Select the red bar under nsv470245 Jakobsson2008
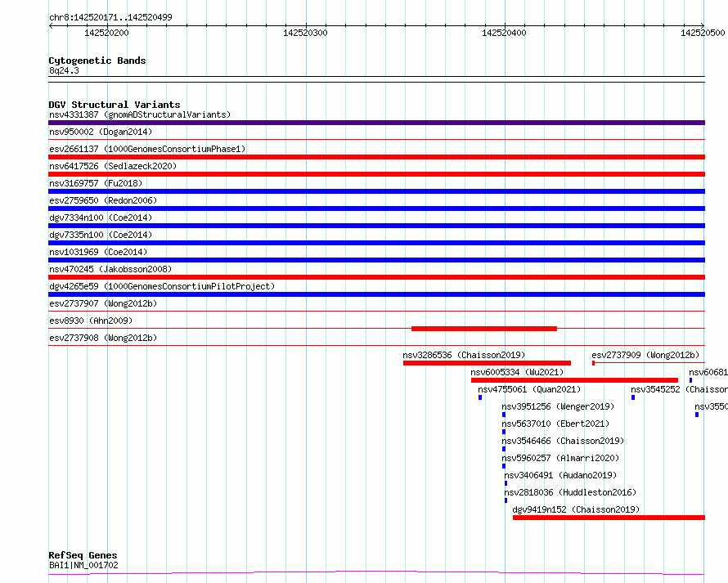Screen dimensions: 728x583 376,277
